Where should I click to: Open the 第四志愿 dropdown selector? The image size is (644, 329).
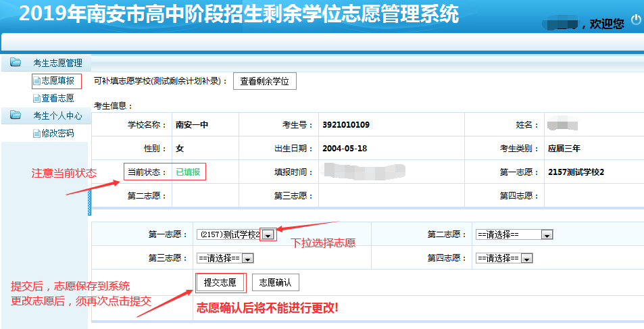504,258
